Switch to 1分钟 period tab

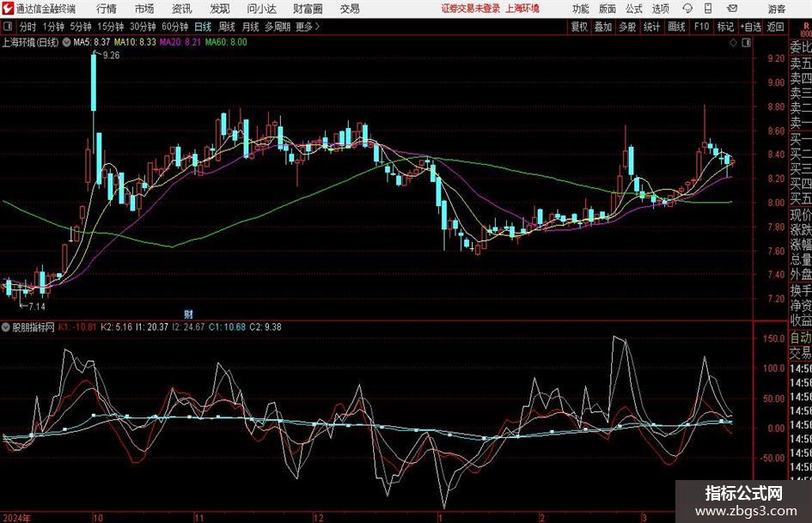(53, 27)
